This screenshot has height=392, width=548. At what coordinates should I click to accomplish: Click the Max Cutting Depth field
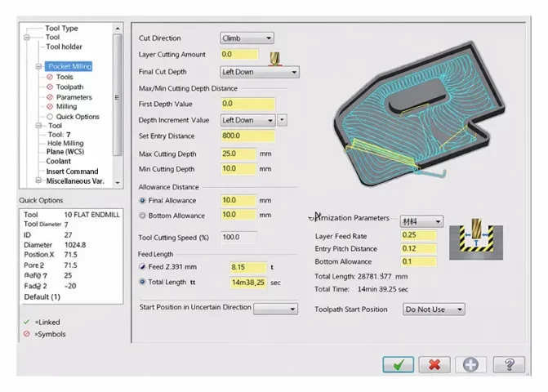coord(238,154)
